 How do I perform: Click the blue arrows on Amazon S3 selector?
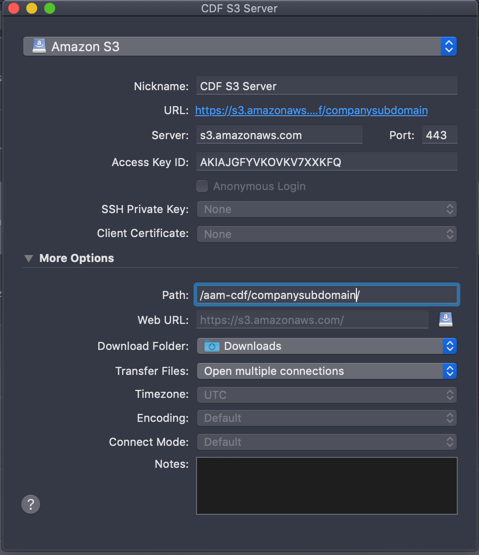449,46
